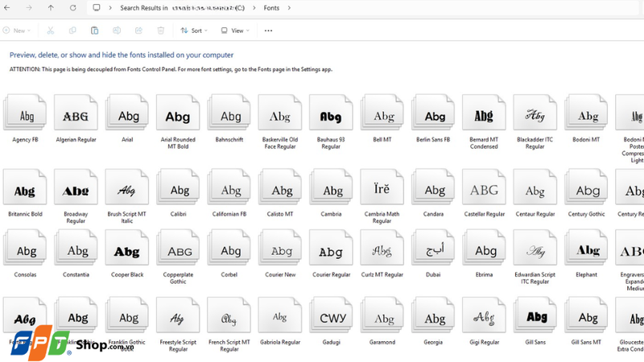
Task: Click the Cut scissors icon
Action: (x=51, y=31)
